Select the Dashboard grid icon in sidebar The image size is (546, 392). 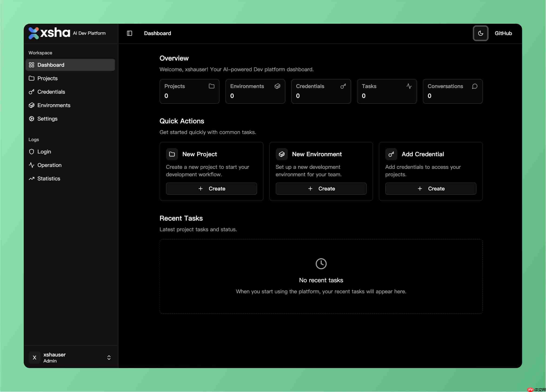[32, 65]
